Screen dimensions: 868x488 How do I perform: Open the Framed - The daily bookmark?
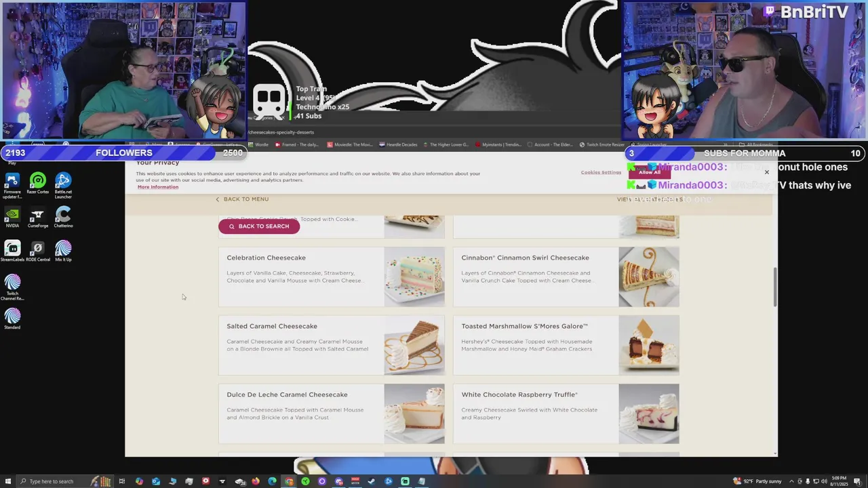coord(296,144)
